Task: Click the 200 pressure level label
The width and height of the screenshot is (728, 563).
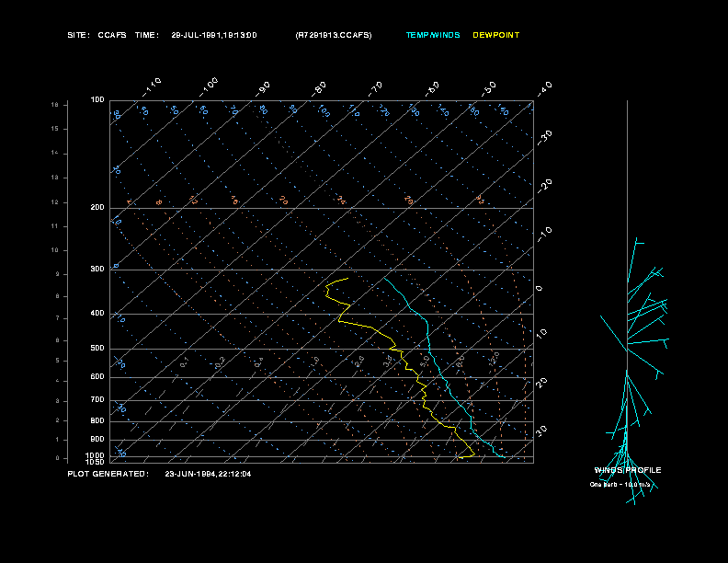Action: 97,208
